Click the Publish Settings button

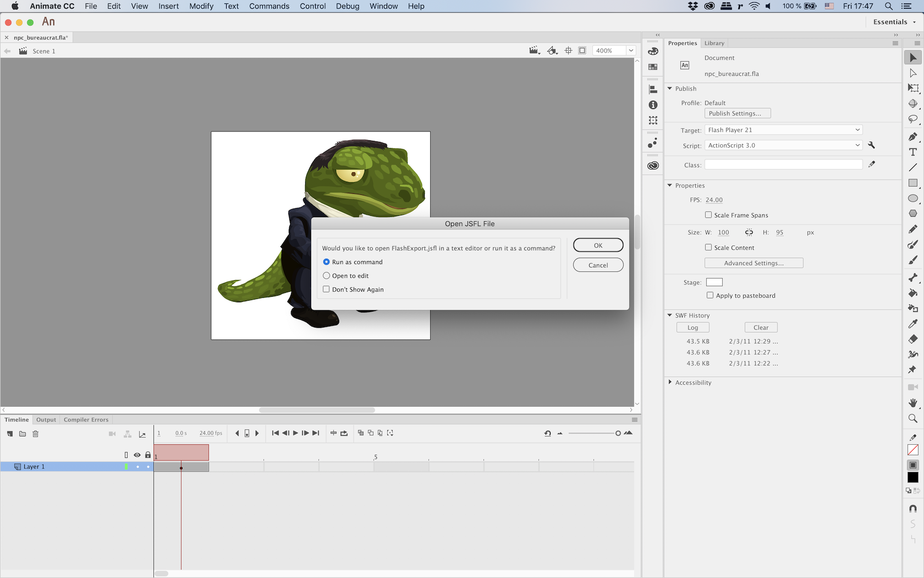click(x=737, y=113)
